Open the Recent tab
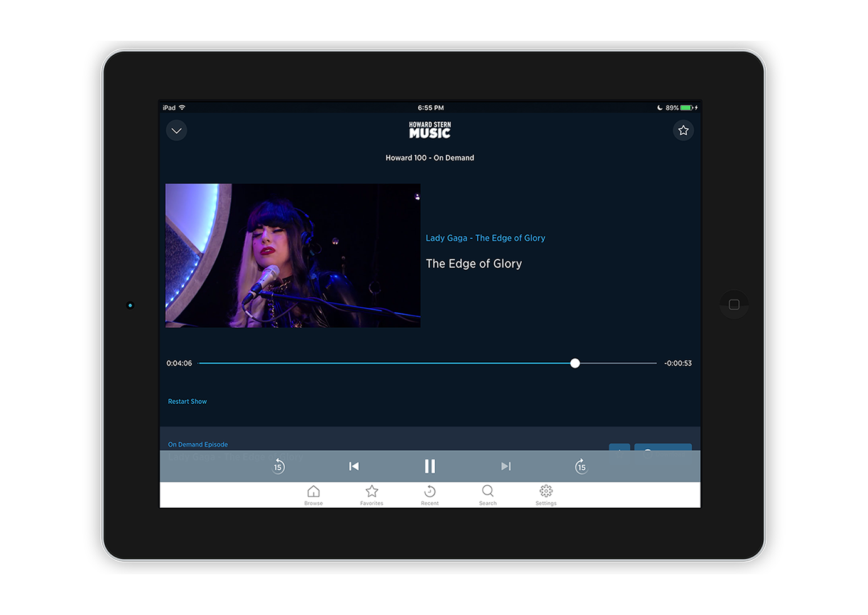 [430, 495]
